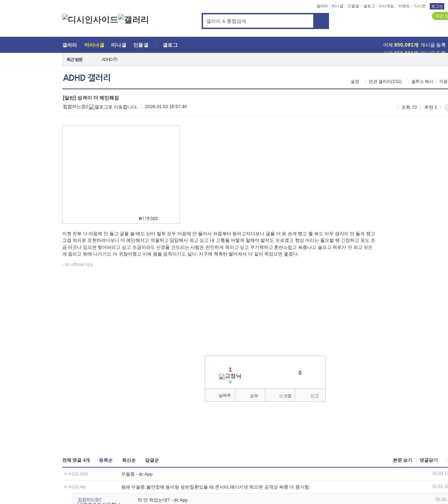Focus the 갤러리 & 통합검색 search field
The width and height of the screenshot is (448, 504).
258,21
